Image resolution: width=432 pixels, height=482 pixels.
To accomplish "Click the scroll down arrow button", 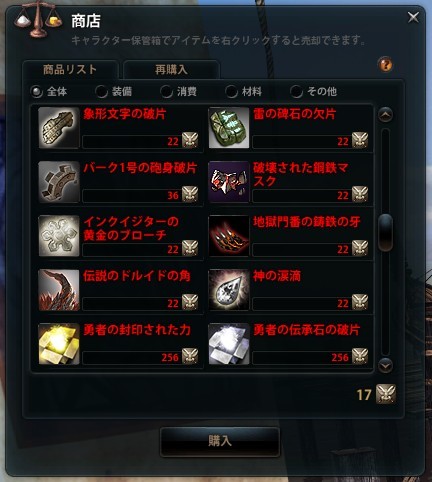I will (x=386, y=366).
